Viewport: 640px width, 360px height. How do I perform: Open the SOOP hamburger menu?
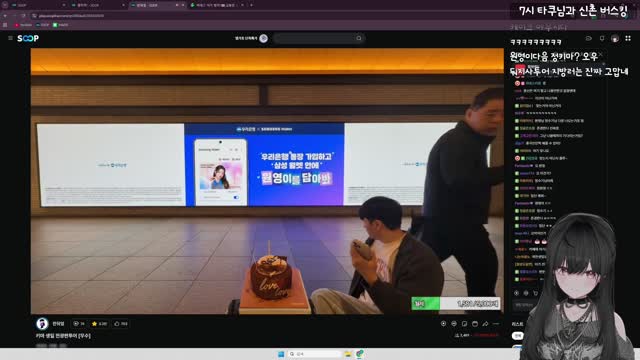click(x=10, y=38)
